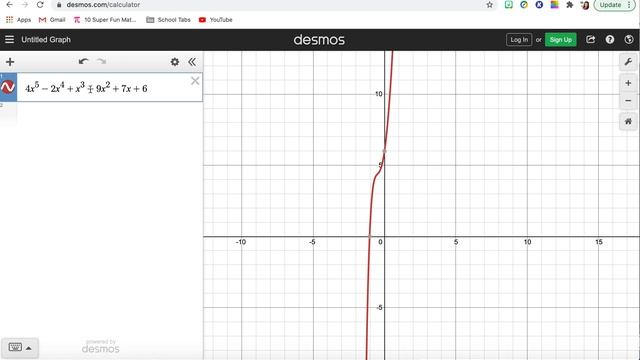This screenshot has width=640, height=360.
Task: Open the Desmos hamburger menu
Action: (9, 40)
